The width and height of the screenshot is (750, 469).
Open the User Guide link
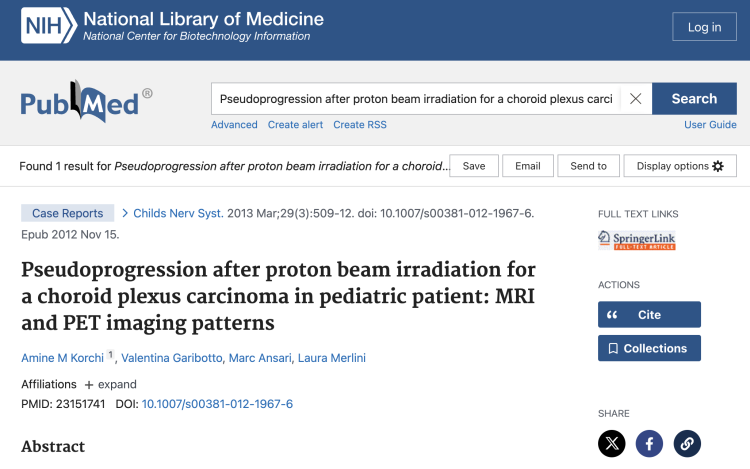[x=710, y=125]
